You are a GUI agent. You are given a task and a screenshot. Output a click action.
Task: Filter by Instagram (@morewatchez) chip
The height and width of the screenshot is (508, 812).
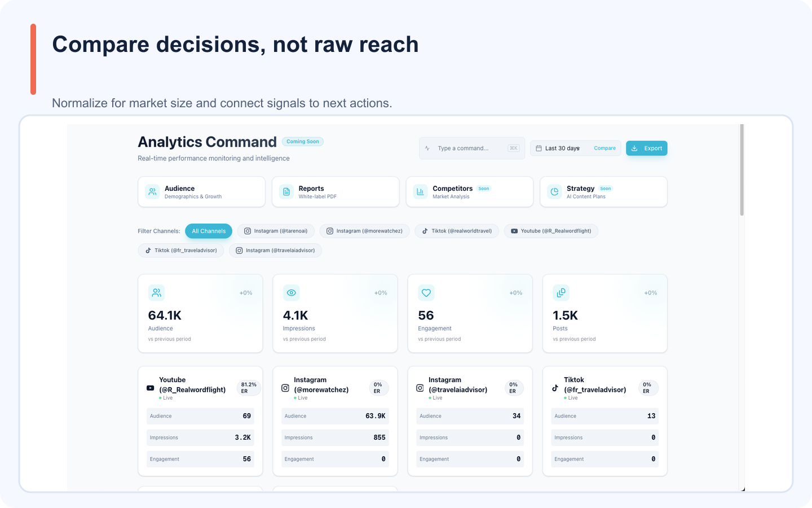(x=365, y=231)
